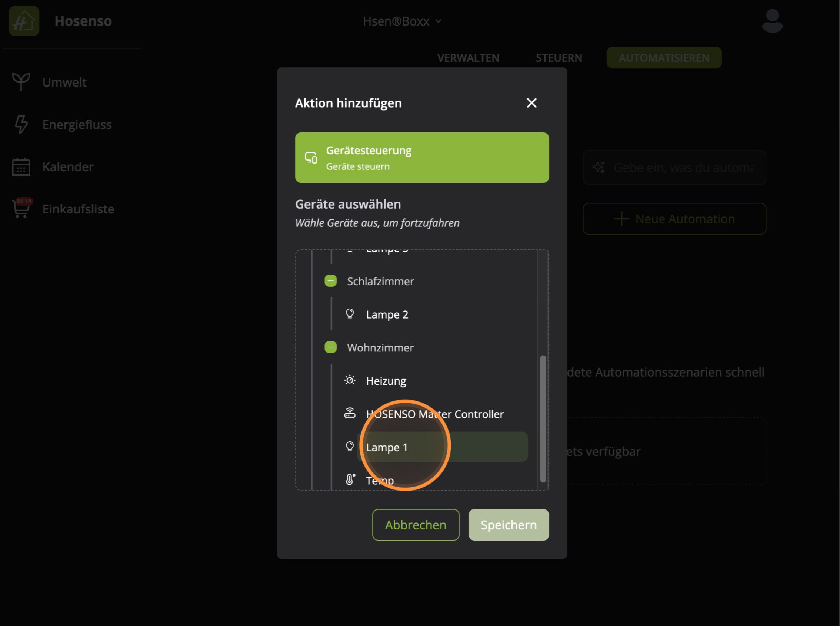Image resolution: width=840 pixels, height=626 pixels.
Task: Switch to the VERWALTEN tab
Action: (x=469, y=58)
